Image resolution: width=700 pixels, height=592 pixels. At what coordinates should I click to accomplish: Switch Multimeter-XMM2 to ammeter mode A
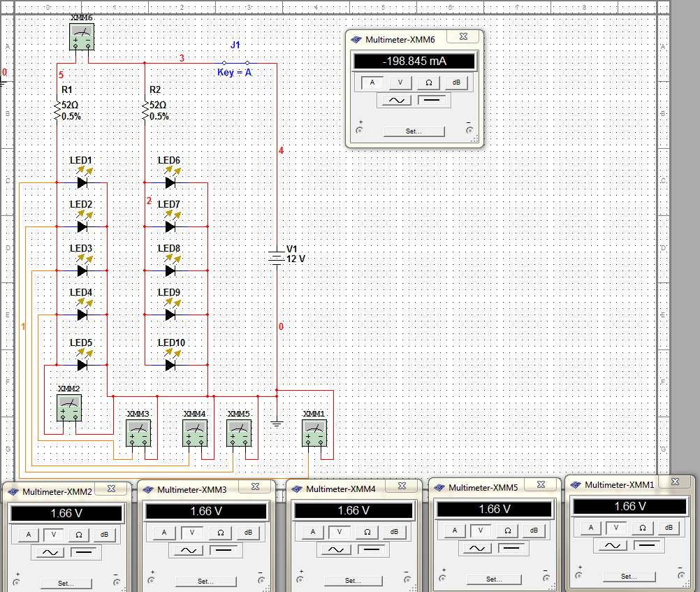[x=29, y=535]
